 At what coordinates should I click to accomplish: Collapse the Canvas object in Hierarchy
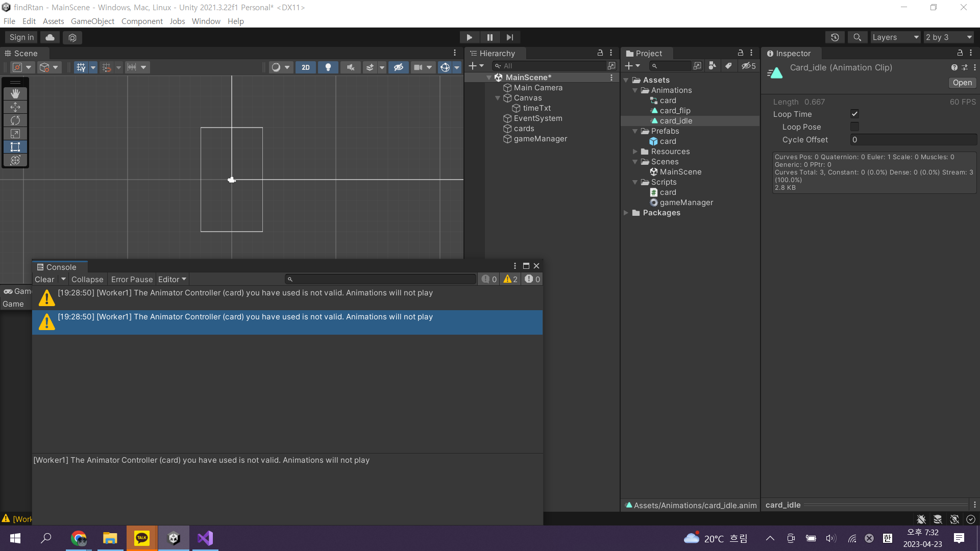point(498,98)
